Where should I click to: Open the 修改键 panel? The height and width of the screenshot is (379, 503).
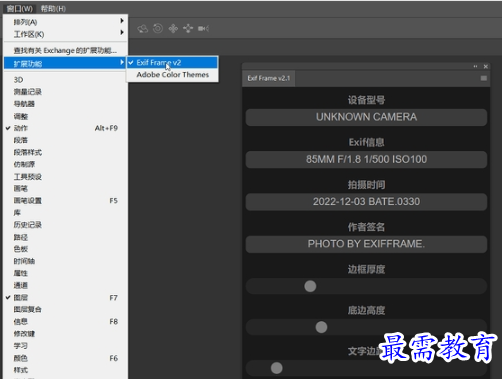(x=66, y=334)
